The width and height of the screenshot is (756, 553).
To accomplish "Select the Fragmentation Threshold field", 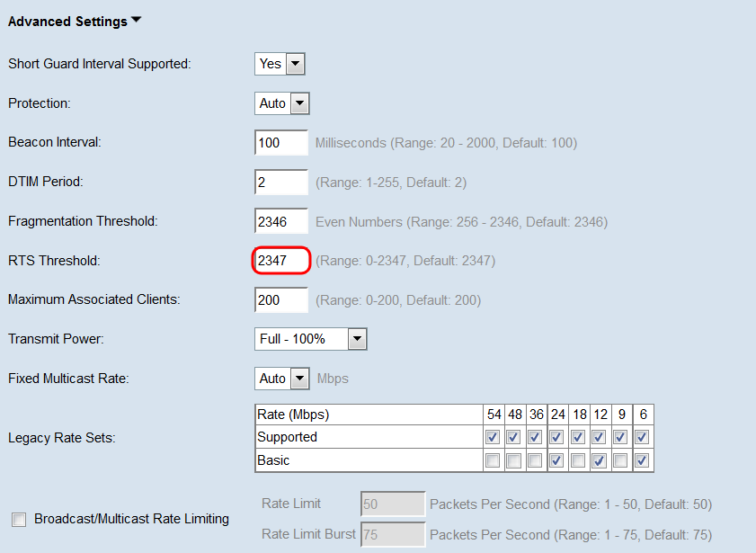I will click(x=281, y=222).
